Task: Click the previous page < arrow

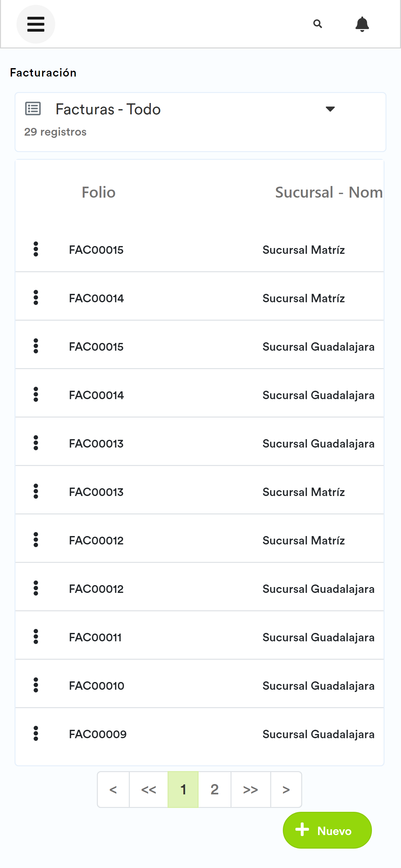Action: point(113,789)
